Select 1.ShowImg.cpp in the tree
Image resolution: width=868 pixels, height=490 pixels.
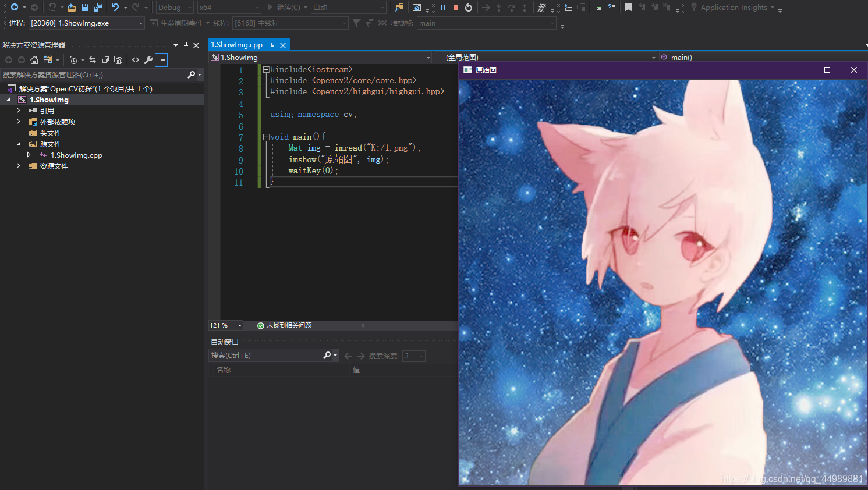pyautogui.click(x=76, y=155)
